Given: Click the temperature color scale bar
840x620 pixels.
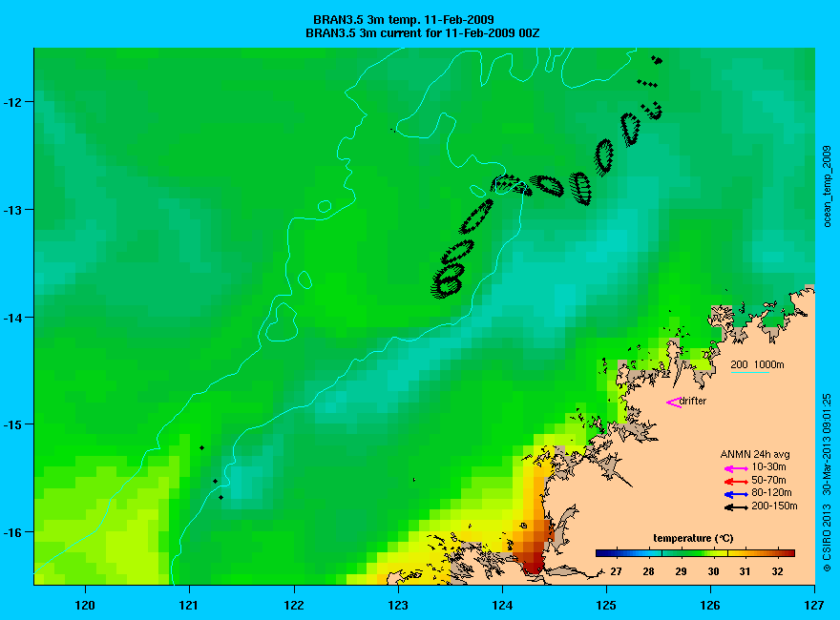Looking at the screenshot, I should (695, 553).
